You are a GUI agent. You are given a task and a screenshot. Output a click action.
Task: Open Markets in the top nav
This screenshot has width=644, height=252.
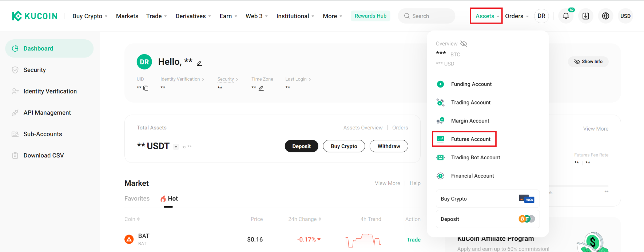click(127, 16)
